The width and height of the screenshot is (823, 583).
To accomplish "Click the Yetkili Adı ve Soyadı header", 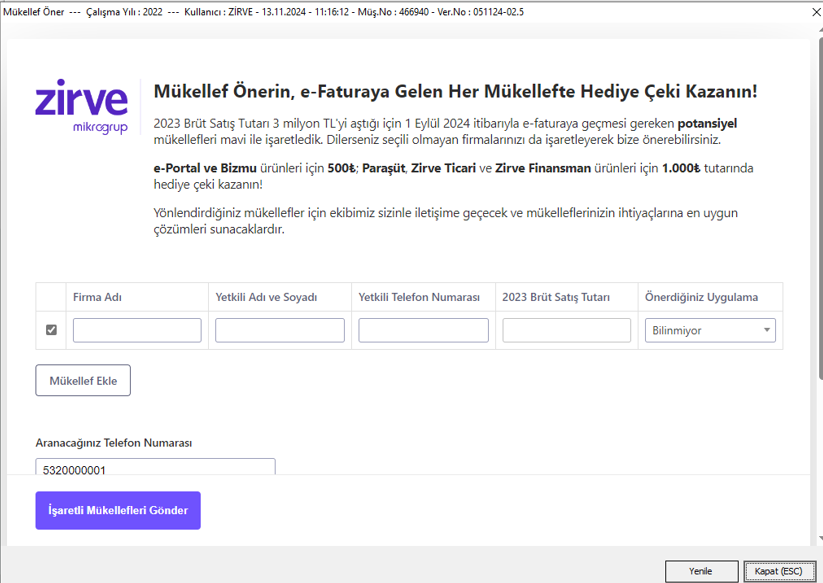I will (x=266, y=297).
